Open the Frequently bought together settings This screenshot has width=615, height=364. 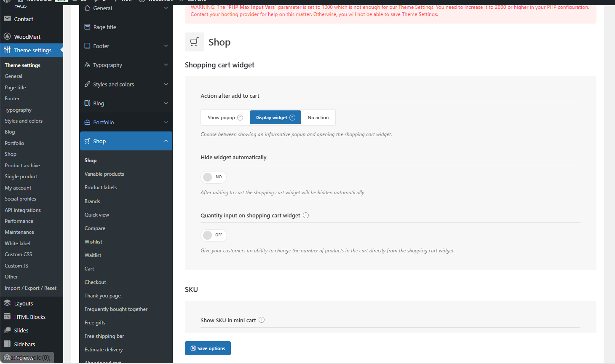tap(116, 309)
